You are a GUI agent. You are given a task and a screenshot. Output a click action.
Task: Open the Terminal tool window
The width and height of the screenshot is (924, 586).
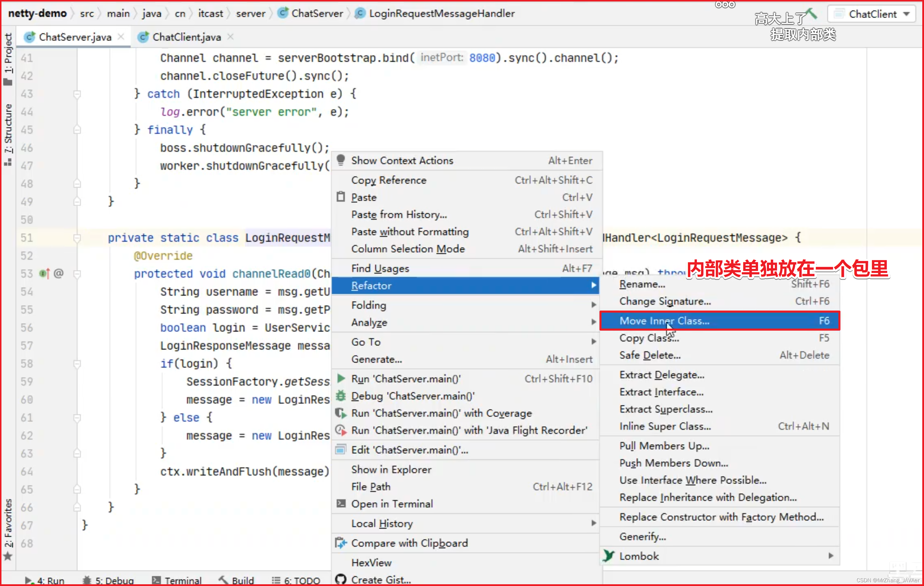(x=177, y=580)
